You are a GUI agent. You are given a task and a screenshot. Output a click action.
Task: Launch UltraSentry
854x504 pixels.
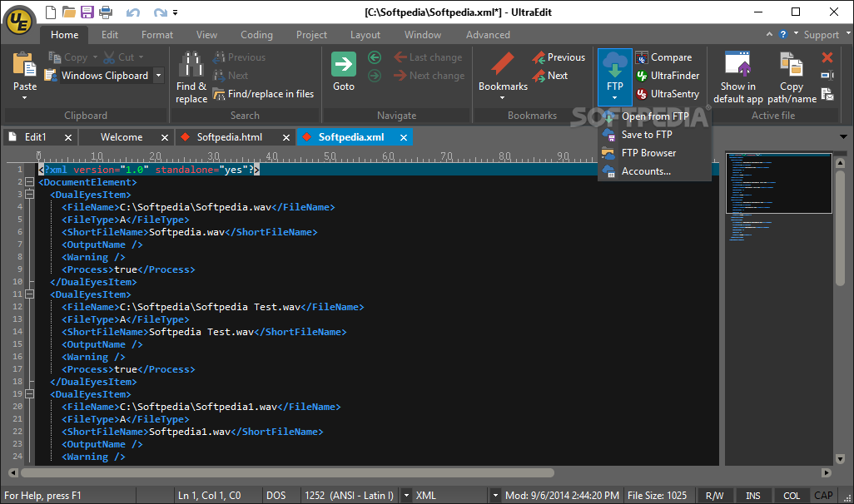[x=668, y=94]
